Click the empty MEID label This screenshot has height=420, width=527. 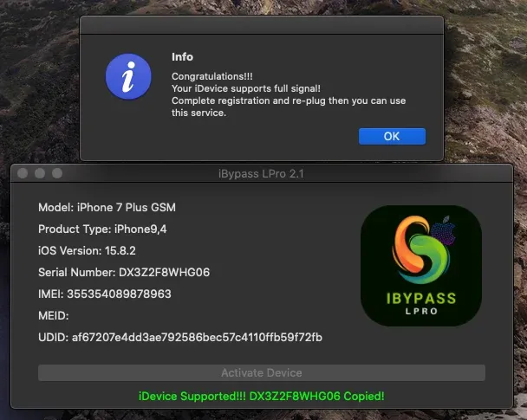(x=54, y=315)
